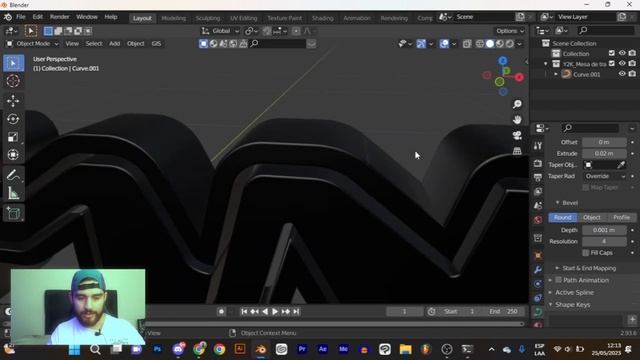Uncheck the Collection exclude checkbox
Screen dimensions: 640x360
pos(611,53)
